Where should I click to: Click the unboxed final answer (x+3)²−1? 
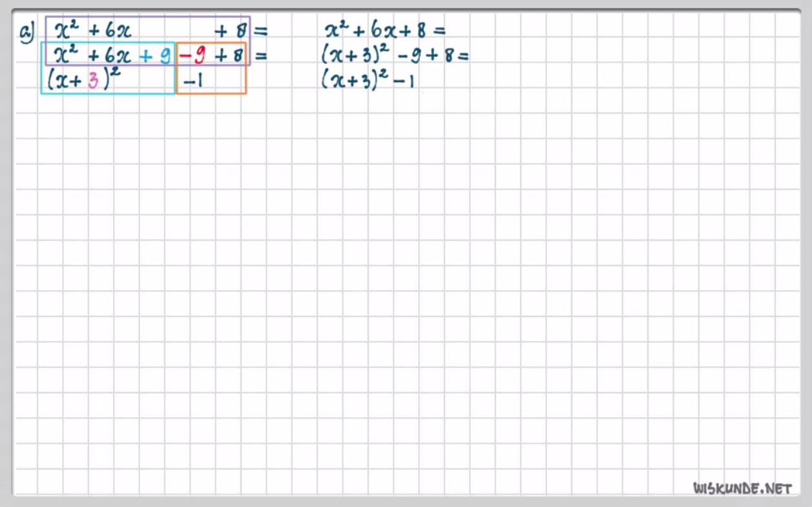368,81
